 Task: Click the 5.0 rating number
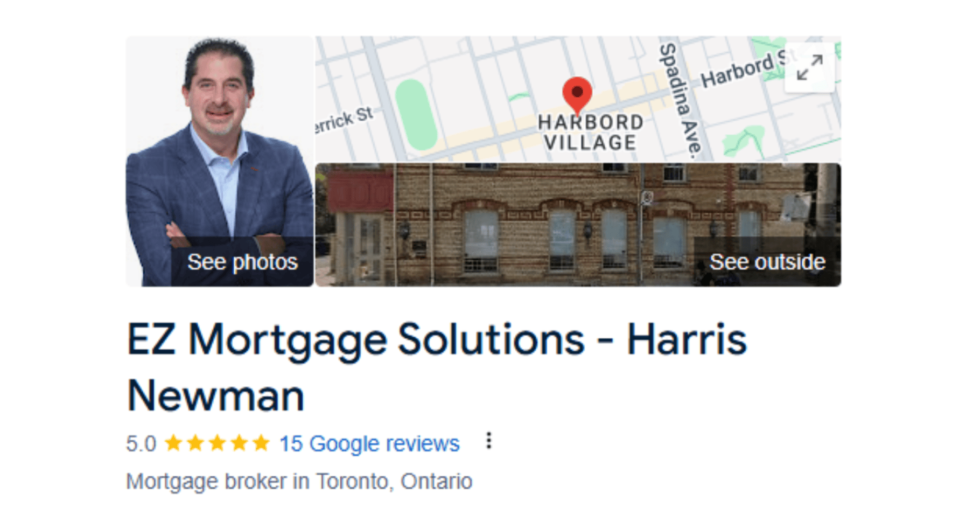click(x=141, y=444)
